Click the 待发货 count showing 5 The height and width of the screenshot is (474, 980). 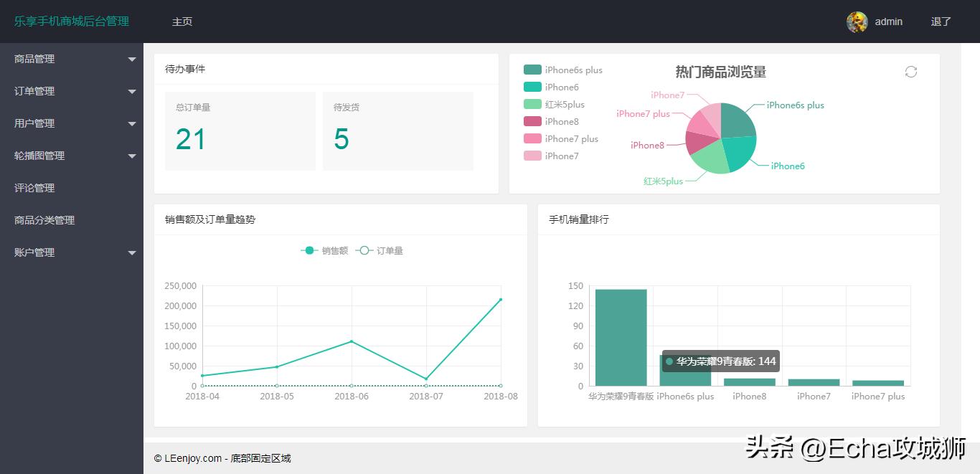[341, 140]
